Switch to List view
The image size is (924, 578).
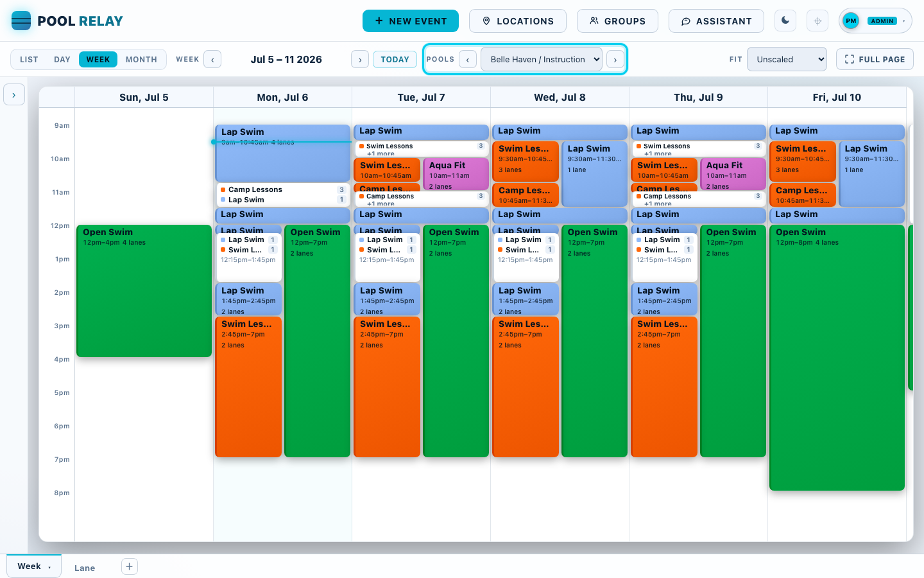(x=29, y=59)
